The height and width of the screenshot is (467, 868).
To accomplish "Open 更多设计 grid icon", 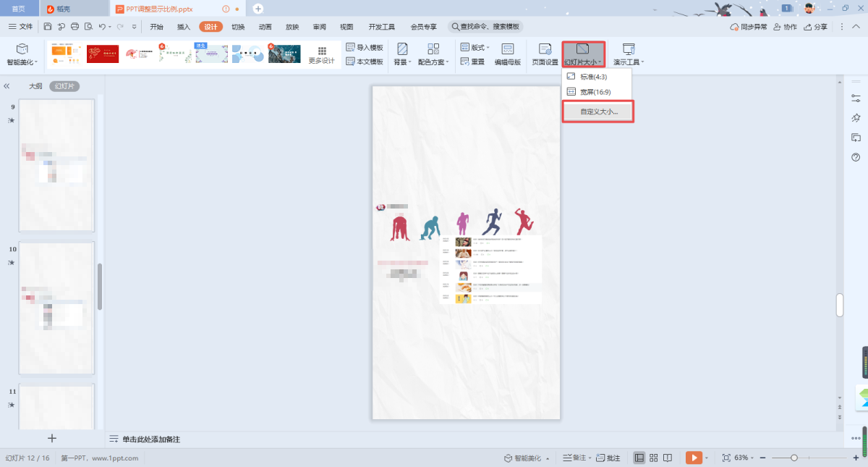I will [x=322, y=54].
